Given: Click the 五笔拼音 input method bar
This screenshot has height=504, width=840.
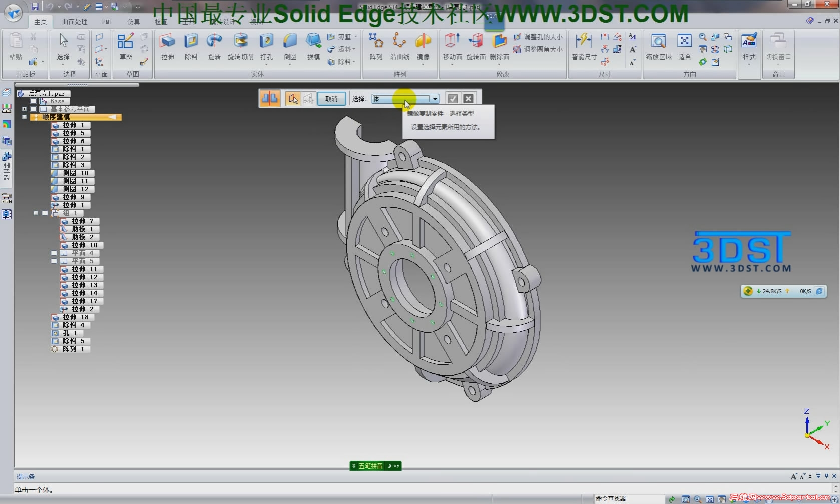Looking at the screenshot, I should pyautogui.click(x=375, y=466).
